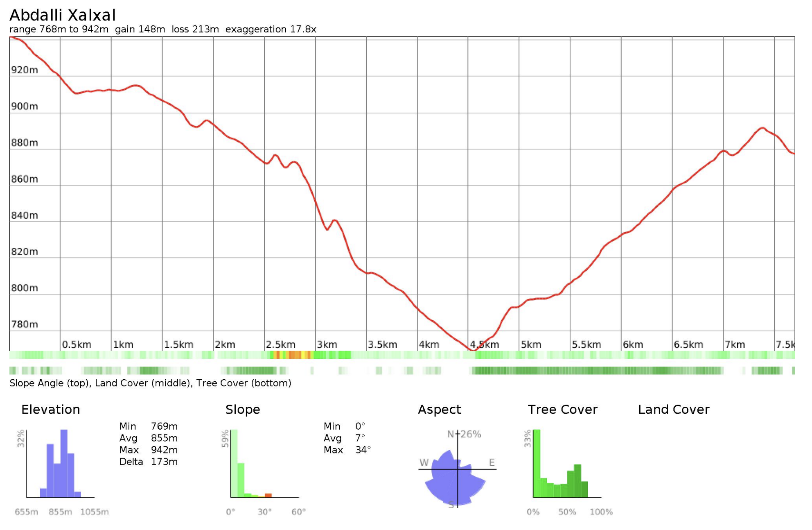Click the 6.5km distance label
The height and width of the screenshot is (530, 812).
[x=689, y=345]
